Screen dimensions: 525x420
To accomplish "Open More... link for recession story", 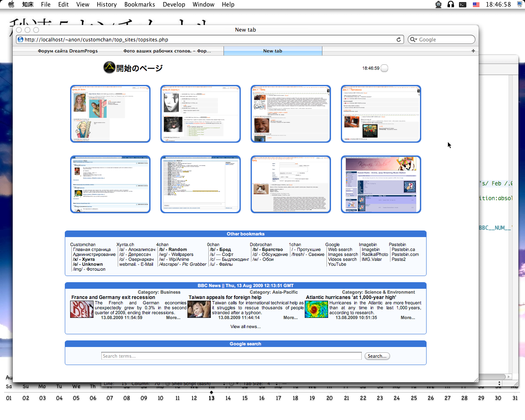I will tap(173, 317).
